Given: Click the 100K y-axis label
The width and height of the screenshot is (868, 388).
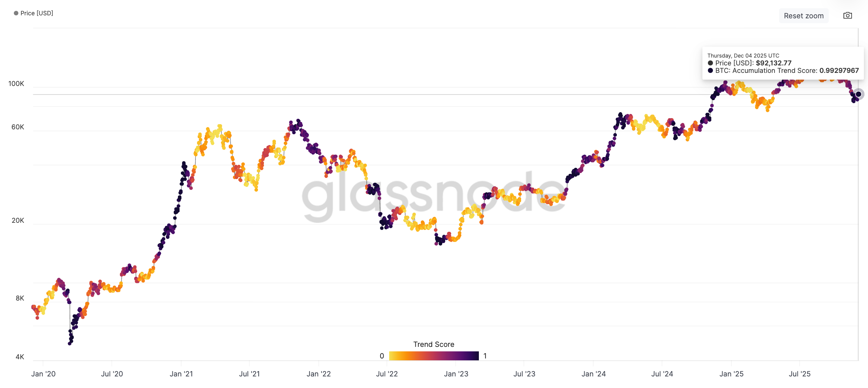Looking at the screenshot, I should pos(17,84).
